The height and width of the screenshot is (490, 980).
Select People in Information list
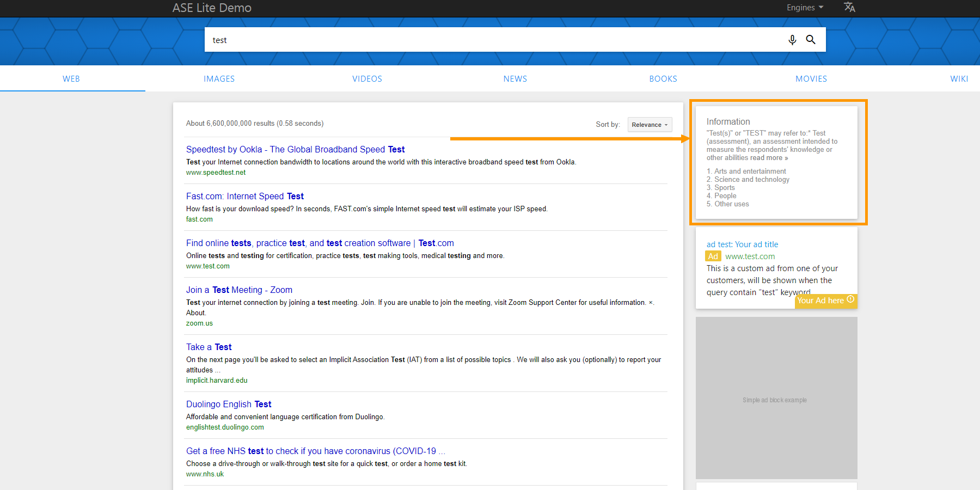click(x=725, y=196)
